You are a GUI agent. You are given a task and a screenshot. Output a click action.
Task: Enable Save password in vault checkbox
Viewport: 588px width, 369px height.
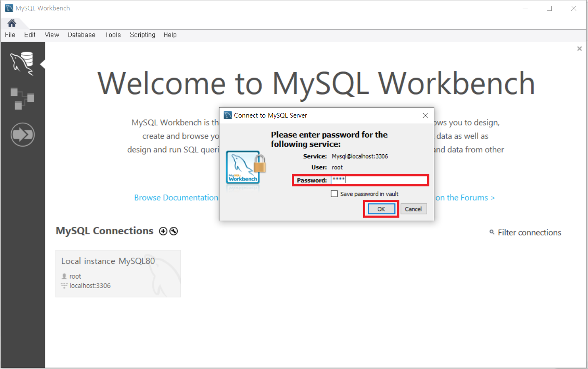pos(334,194)
